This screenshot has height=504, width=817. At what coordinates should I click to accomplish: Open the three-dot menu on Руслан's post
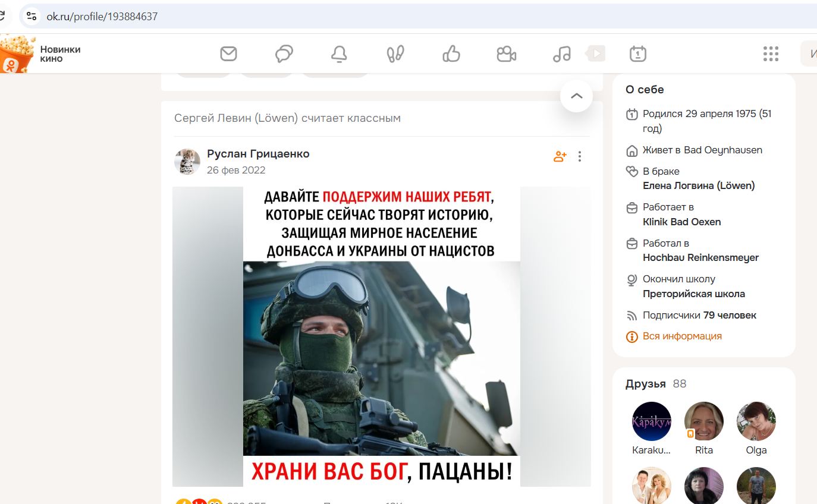[x=580, y=157]
